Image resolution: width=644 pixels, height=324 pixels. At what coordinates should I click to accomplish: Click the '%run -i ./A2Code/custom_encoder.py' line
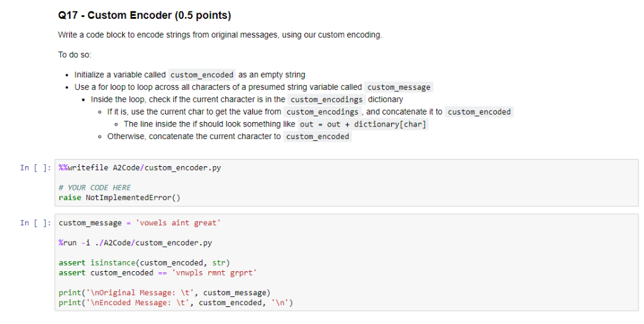pos(135,243)
